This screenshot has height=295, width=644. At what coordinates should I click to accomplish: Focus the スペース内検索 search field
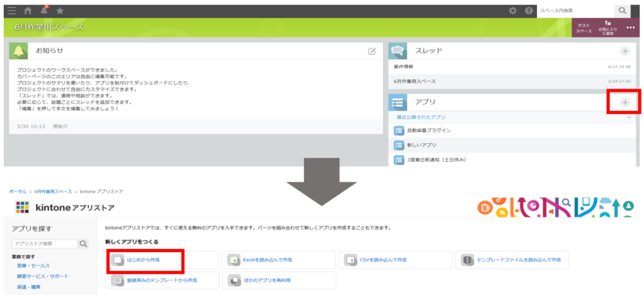(x=576, y=11)
